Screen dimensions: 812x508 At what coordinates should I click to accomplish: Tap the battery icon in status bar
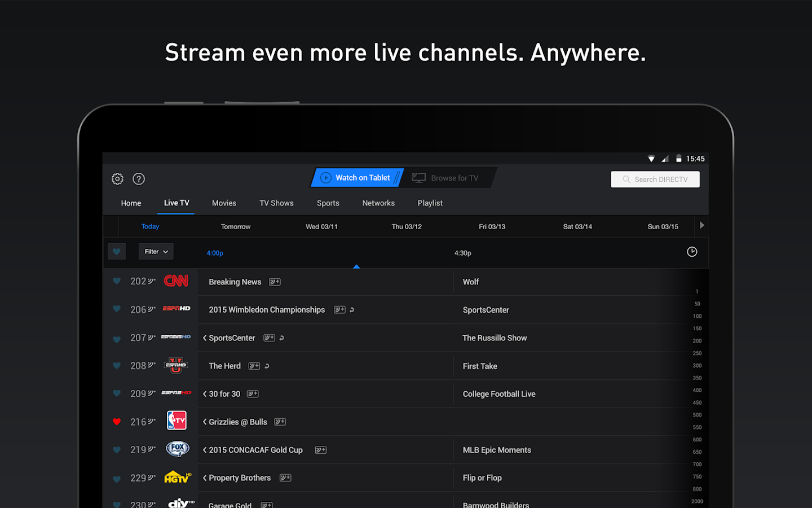click(679, 159)
